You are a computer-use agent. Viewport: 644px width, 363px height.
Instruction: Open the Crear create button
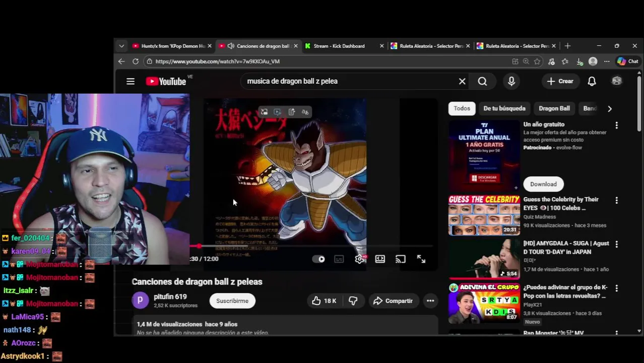click(x=560, y=81)
